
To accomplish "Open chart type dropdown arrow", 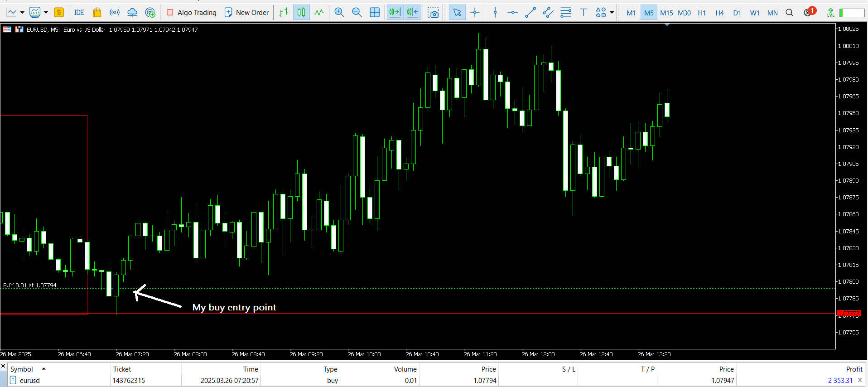I will pos(22,13).
